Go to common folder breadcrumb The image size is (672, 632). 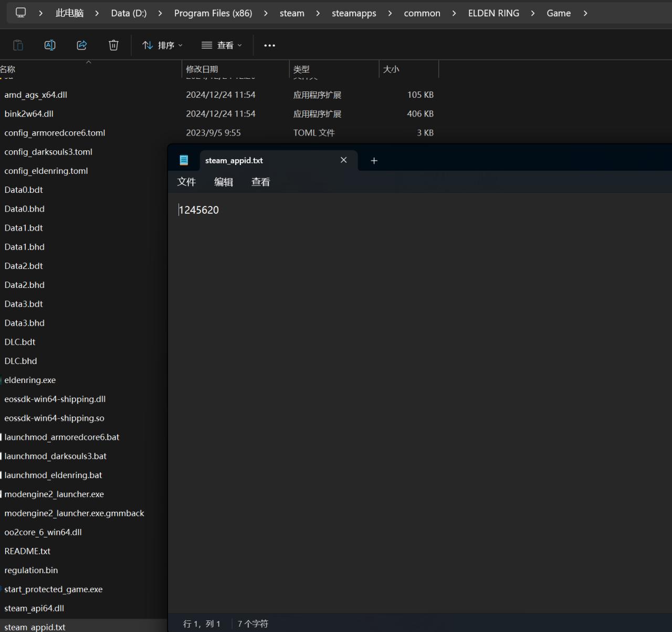[x=422, y=13]
